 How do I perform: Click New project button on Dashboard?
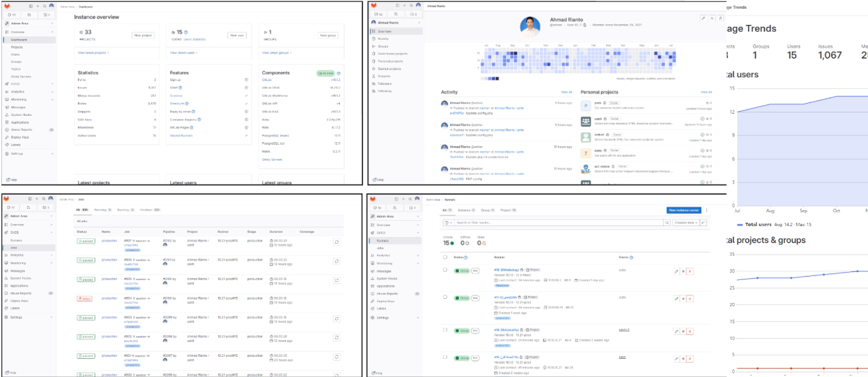pyautogui.click(x=143, y=35)
